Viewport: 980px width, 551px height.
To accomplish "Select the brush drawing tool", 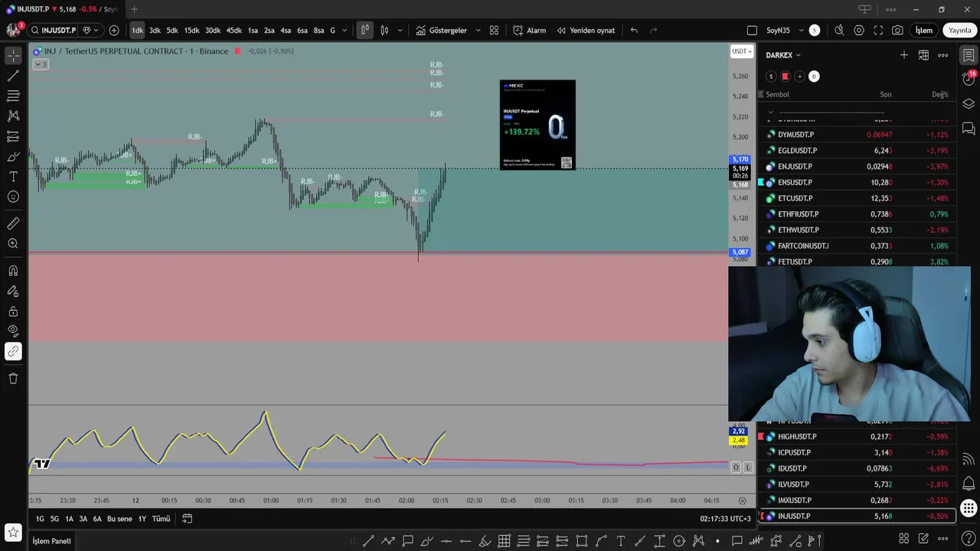I will 13,156.
